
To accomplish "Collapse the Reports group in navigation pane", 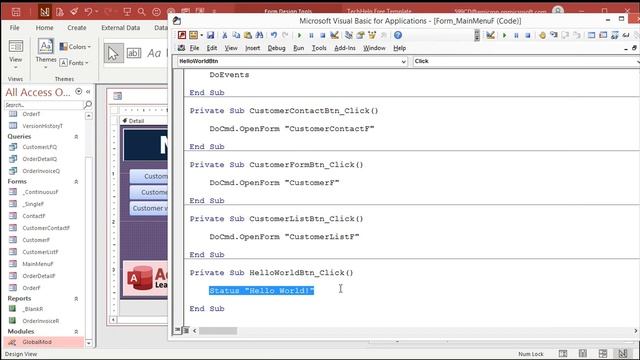I will point(76,299).
